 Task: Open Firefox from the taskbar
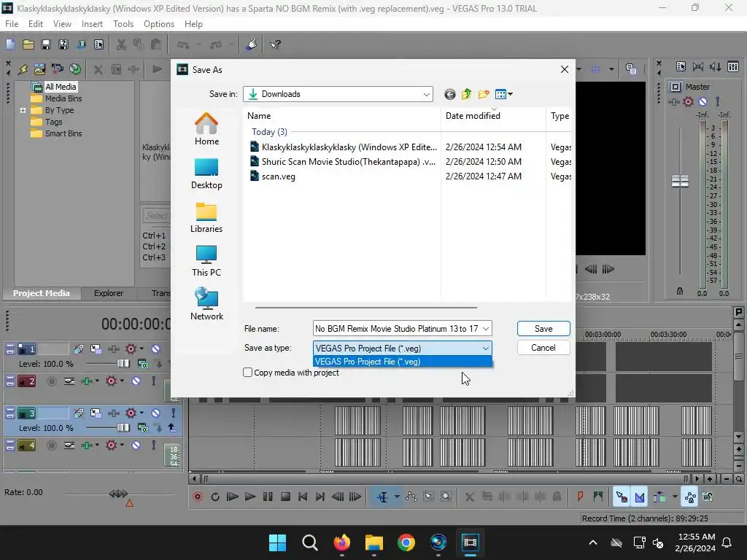tap(341, 542)
